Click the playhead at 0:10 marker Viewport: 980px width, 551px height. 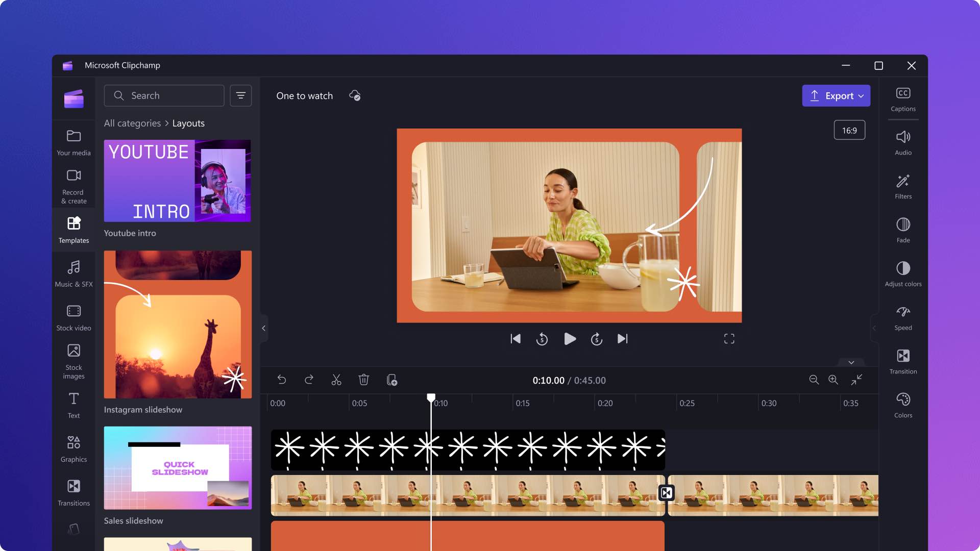(x=431, y=398)
